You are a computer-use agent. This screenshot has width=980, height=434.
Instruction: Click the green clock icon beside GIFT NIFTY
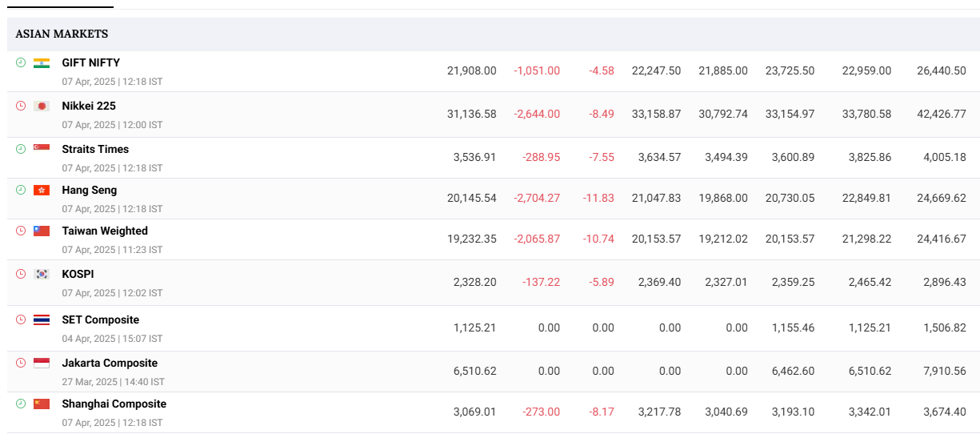pyautogui.click(x=21, y=62)
